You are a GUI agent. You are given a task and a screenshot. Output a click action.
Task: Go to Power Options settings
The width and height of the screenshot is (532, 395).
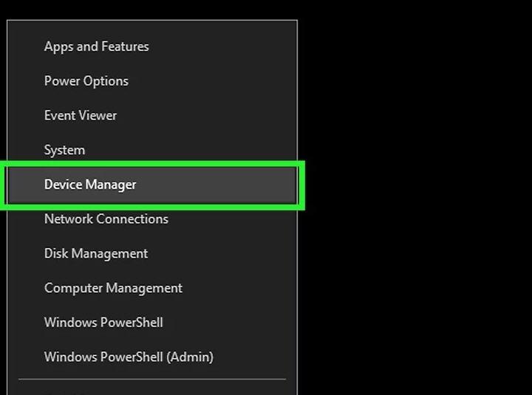coord(86,81)
